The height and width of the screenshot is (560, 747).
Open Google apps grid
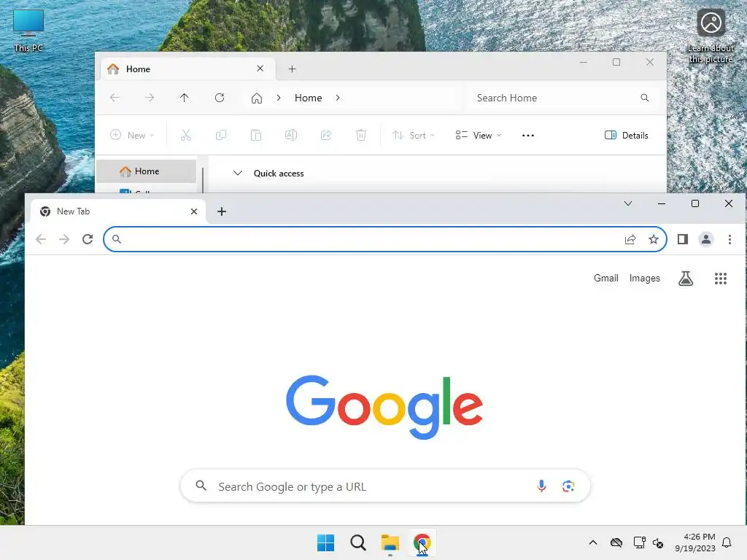pyautogui.click(x=720, y=278)
